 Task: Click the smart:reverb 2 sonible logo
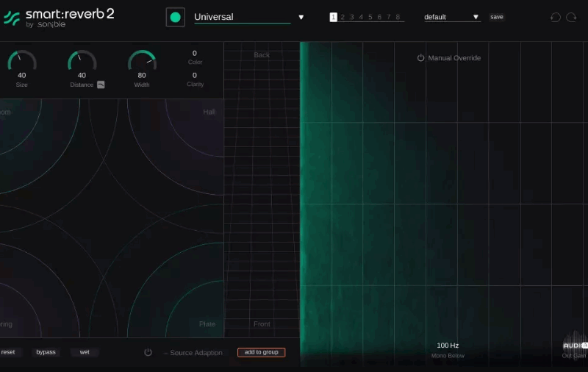point(59,18)
